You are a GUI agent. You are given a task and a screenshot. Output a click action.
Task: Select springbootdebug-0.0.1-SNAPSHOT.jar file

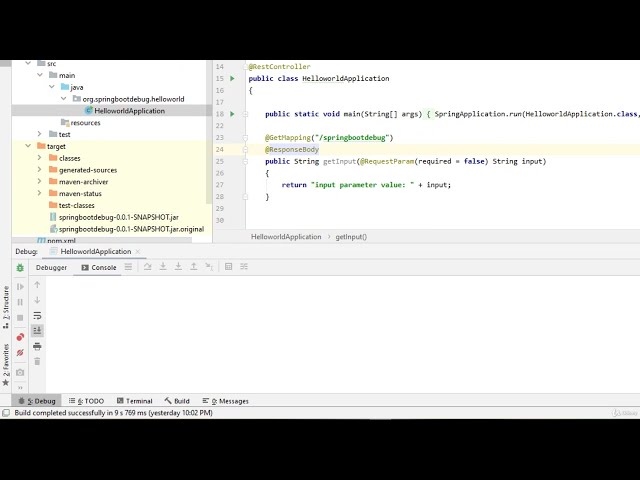(x=114, y=217)
